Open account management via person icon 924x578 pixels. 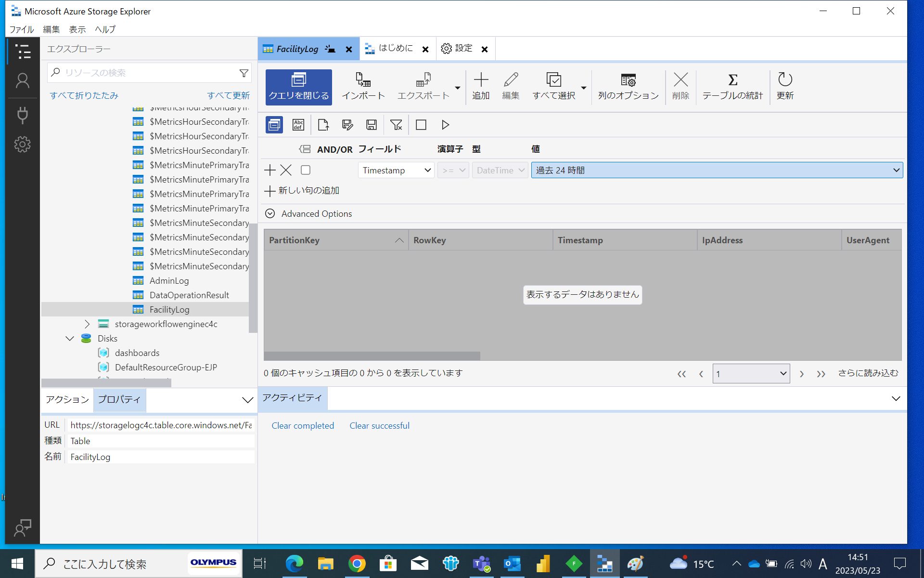23,80
